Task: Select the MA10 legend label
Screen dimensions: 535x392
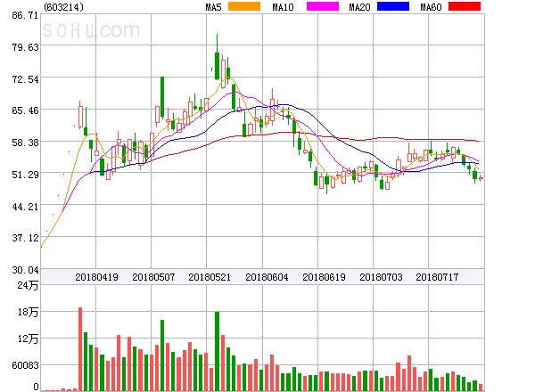Action: (x=283, y=7)
